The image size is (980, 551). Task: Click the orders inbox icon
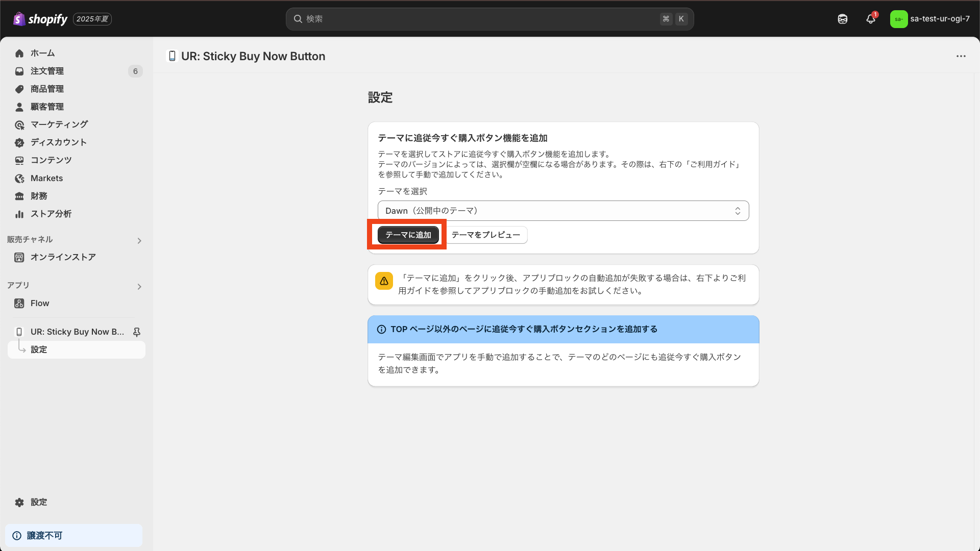click(19, 71)
